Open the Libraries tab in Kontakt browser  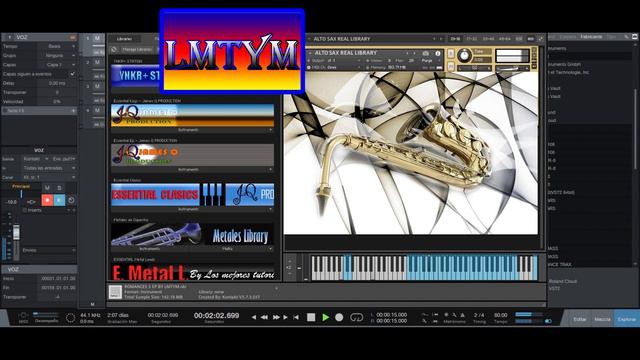124,39
